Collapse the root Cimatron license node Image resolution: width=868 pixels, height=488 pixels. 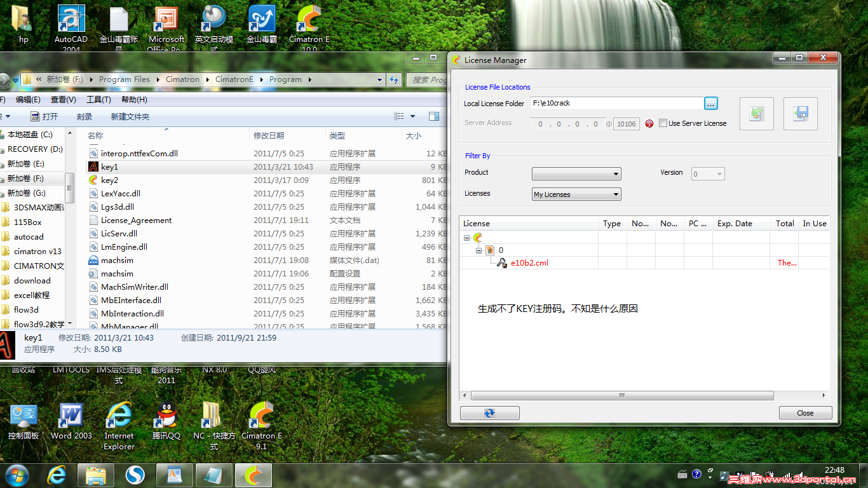(467, 238)
